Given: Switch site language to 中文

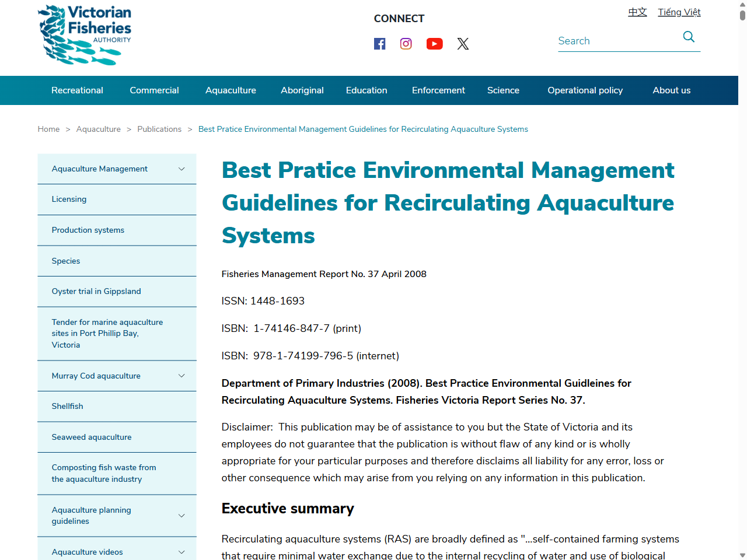Looking at the screenshot, I should (x=637, y=12).
